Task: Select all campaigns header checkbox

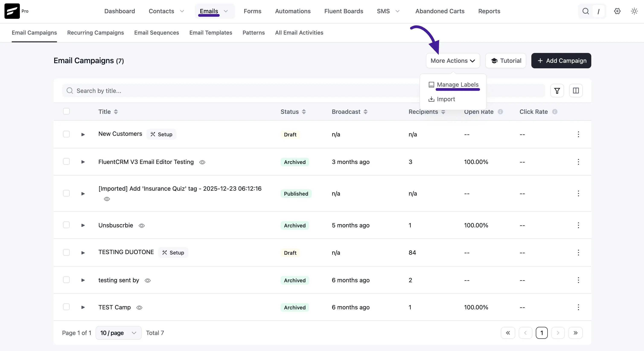Action: [x=66, y=111]
